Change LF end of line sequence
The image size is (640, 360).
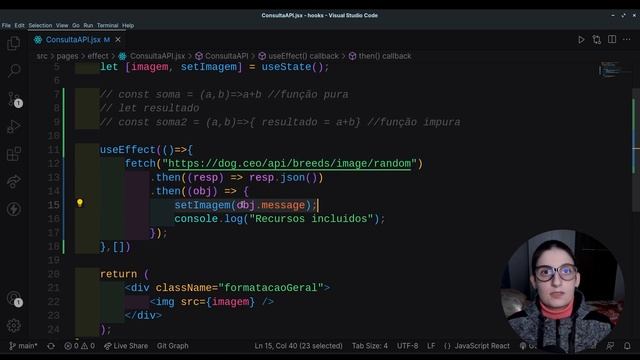(431, 346)
